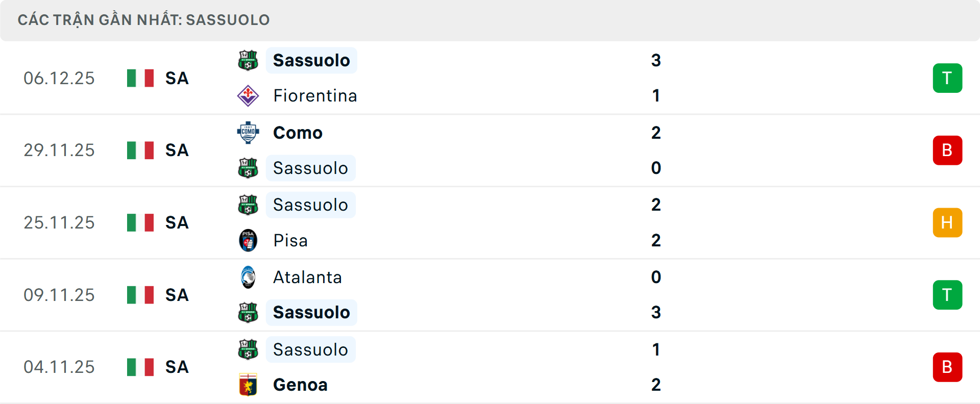Select the 3-1 score of the Fiorentina match

click(657, 78)
